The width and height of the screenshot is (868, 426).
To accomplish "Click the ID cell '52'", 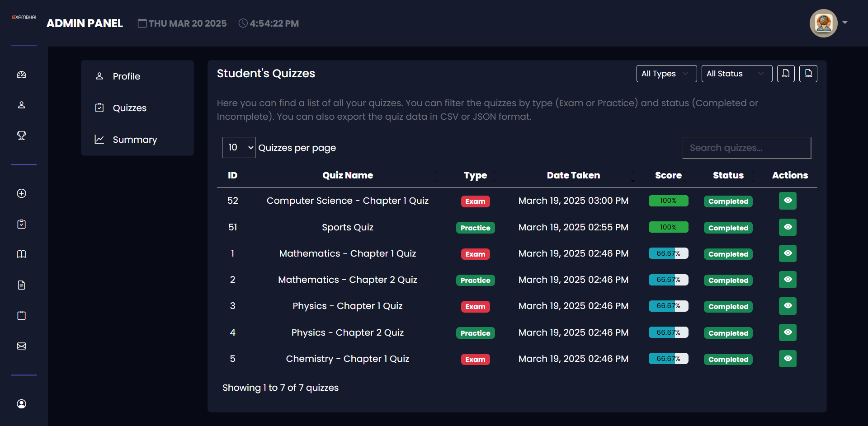I will pyautogui.click(x=232, y=201).
